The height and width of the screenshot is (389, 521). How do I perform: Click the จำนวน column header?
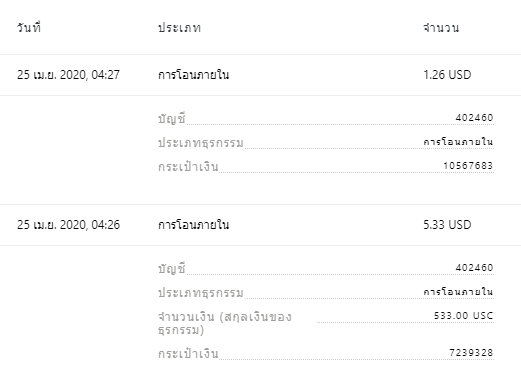click(x=441, y=27)
